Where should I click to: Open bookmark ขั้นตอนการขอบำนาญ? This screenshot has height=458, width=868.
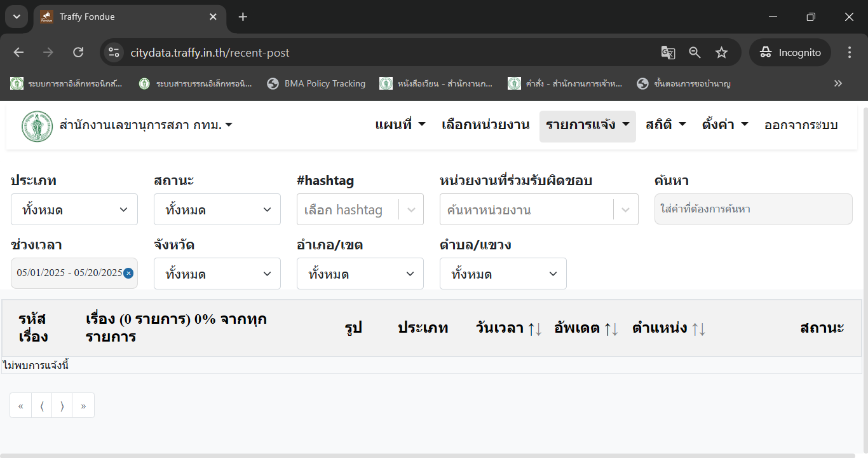[684, 83]
